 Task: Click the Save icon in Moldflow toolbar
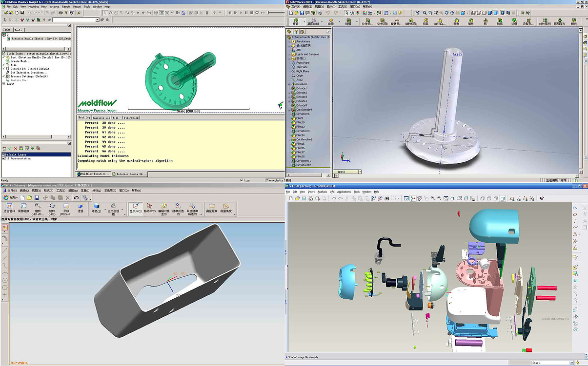pos(22,13)
